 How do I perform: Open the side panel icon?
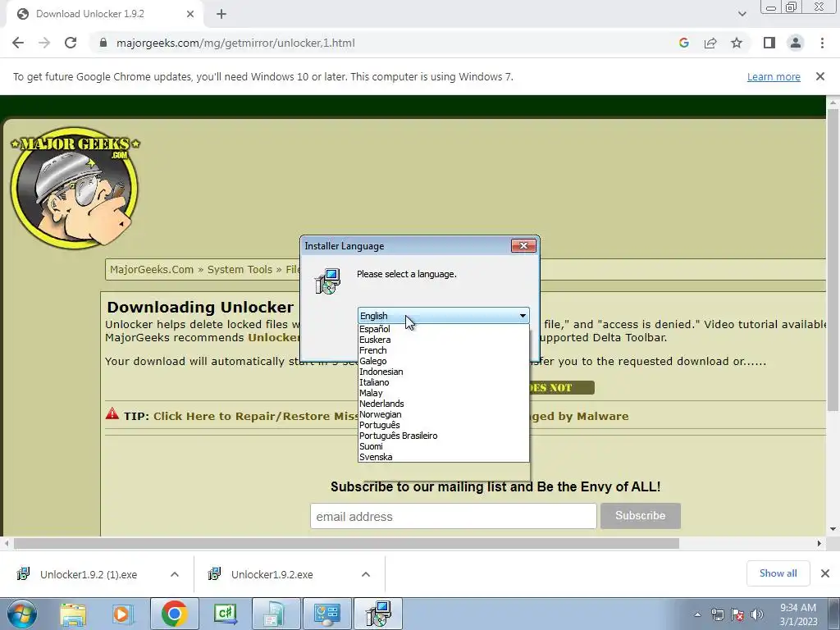pos(769,43)
